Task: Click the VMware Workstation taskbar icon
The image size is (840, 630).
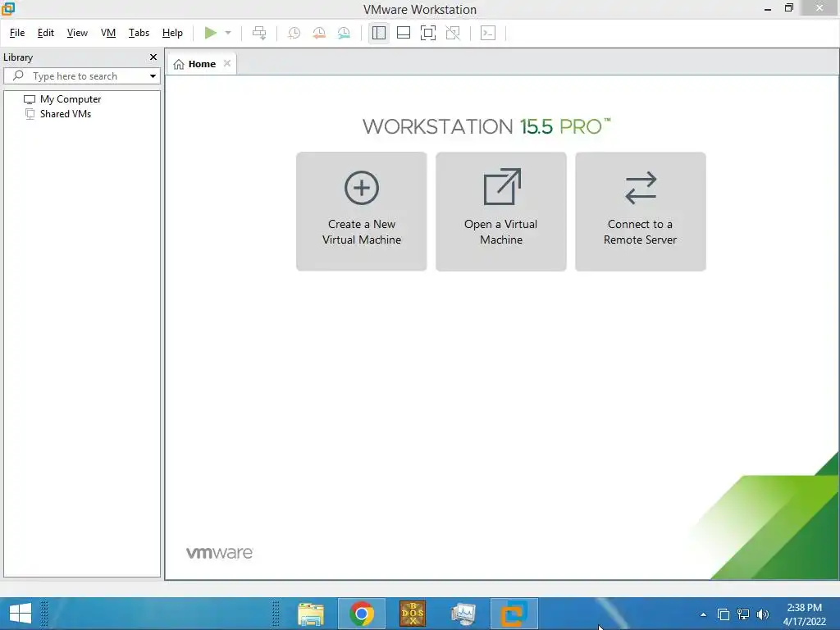Action: (514, 614)
